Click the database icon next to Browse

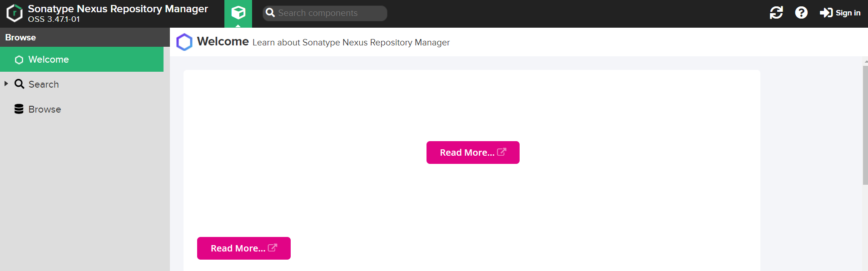pos(19,109)
